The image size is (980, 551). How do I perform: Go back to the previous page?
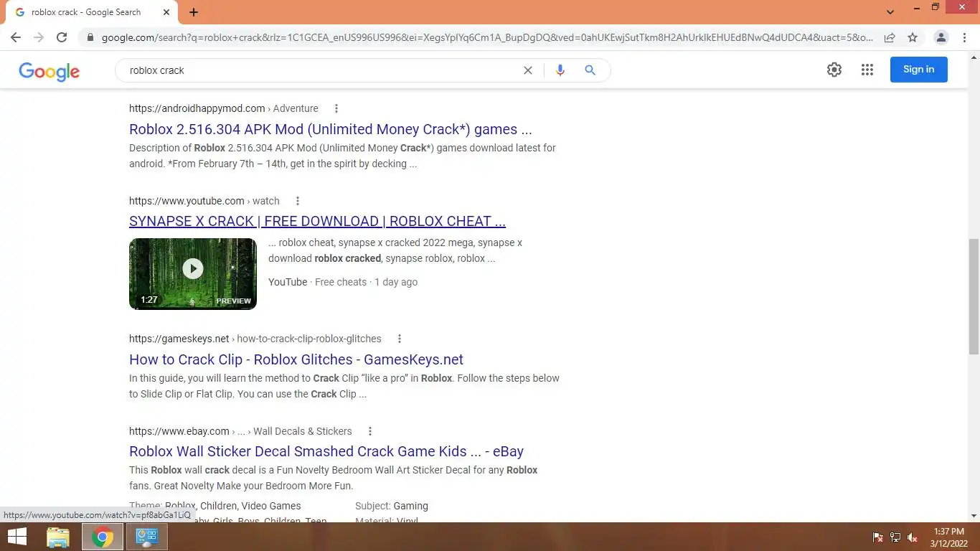pos(16,37)
